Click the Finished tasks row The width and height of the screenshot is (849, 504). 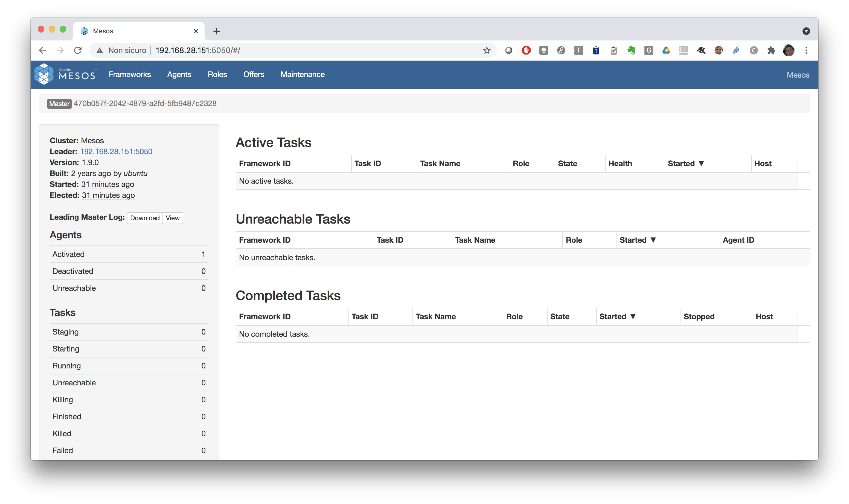(x=129, y=417)
